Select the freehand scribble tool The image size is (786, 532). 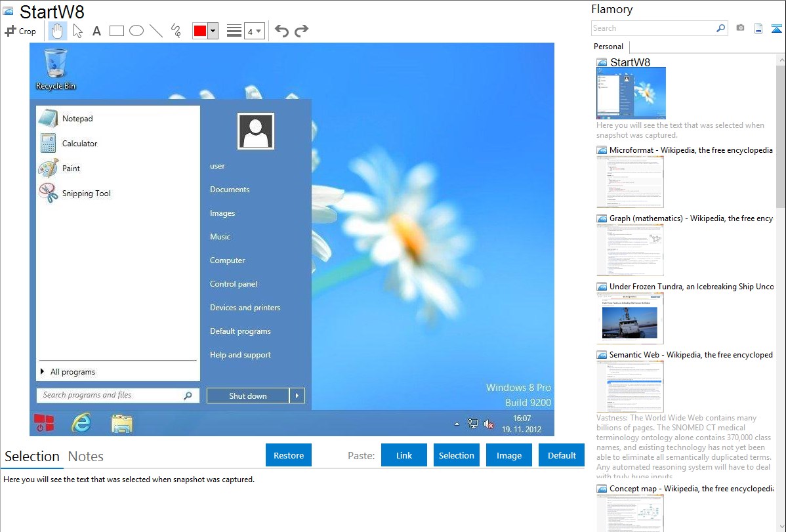tap(176, 31)
